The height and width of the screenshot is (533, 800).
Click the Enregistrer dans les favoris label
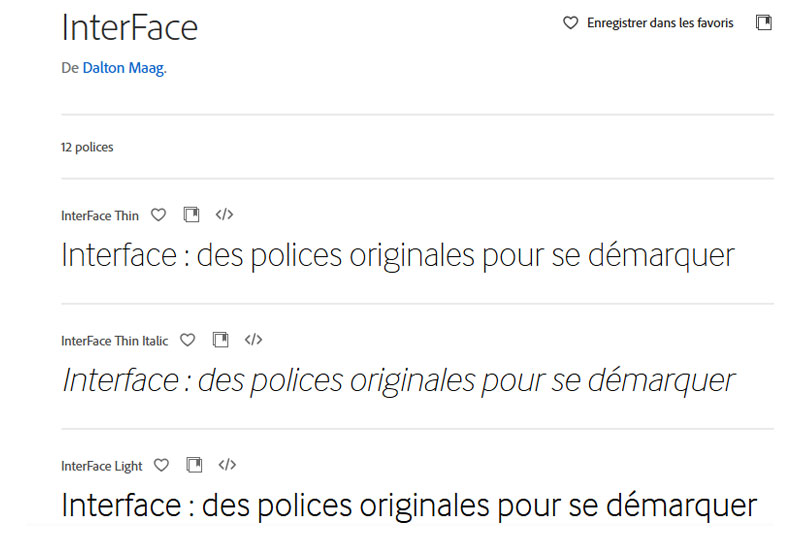660,23
